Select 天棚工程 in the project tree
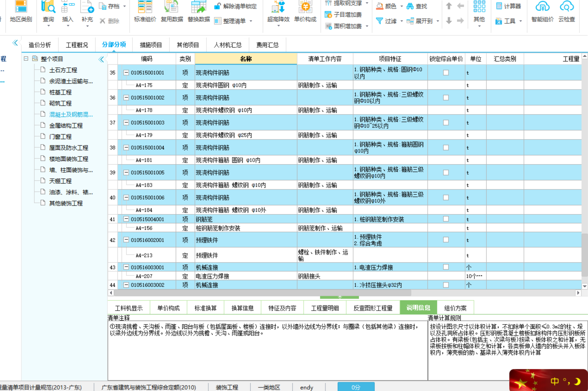This screenshot has width=588, height=391. [x=60, y=181]
